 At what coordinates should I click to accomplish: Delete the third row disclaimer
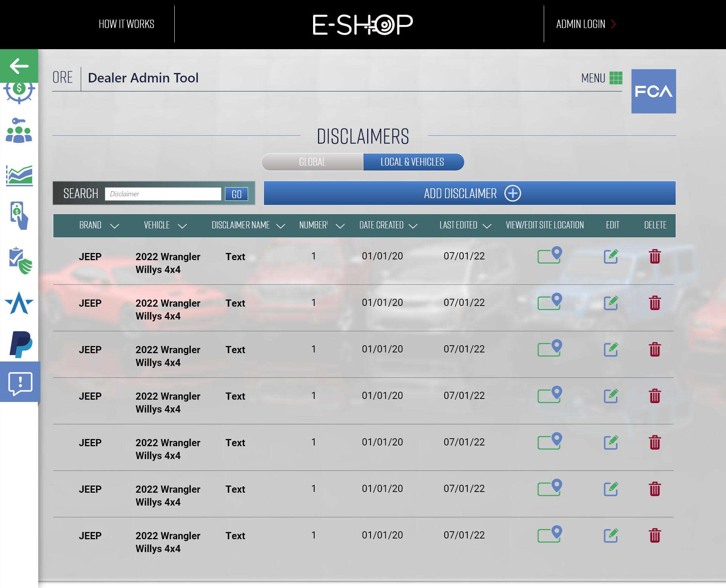pos(655,349)
